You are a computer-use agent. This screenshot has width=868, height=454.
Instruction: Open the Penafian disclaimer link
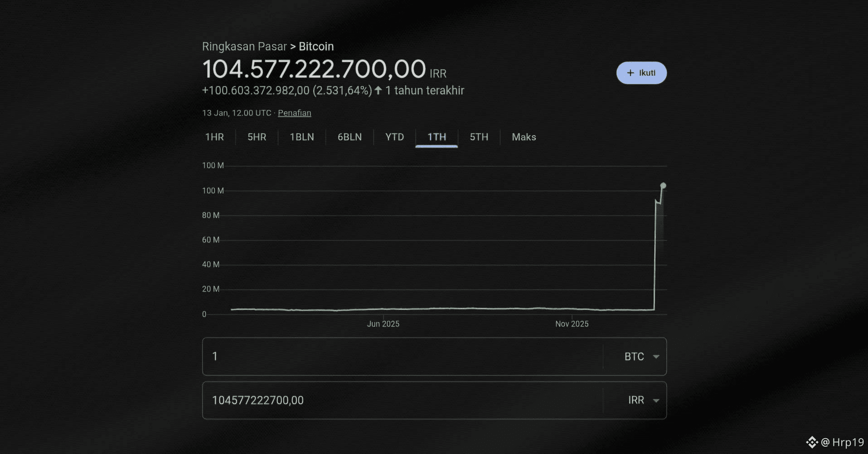pyautogui.click(x=294, y=113)
